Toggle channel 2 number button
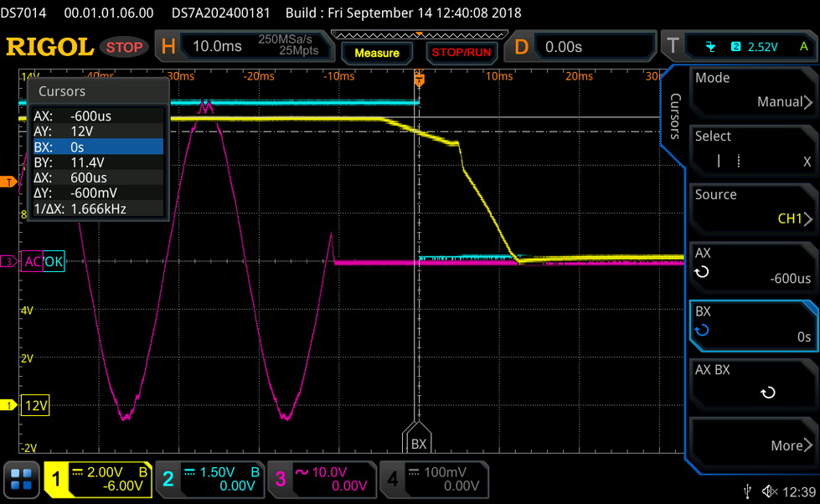The width and height of the screenshot is (820, 504). [x=168, y=478]
